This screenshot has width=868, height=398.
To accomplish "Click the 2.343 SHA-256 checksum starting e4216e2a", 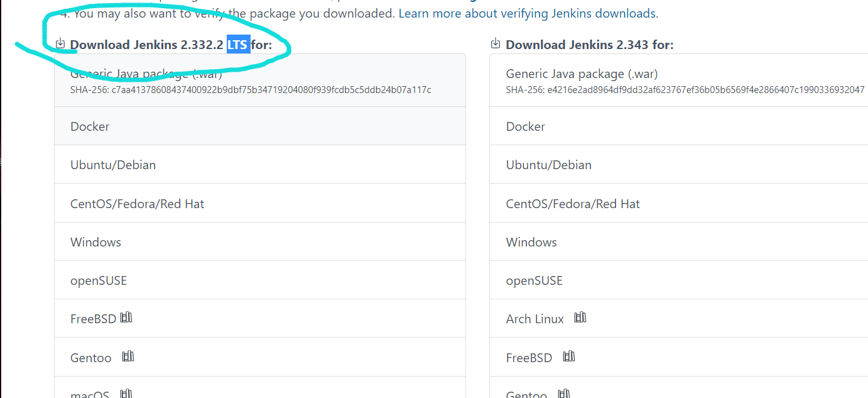I will 685,90.
